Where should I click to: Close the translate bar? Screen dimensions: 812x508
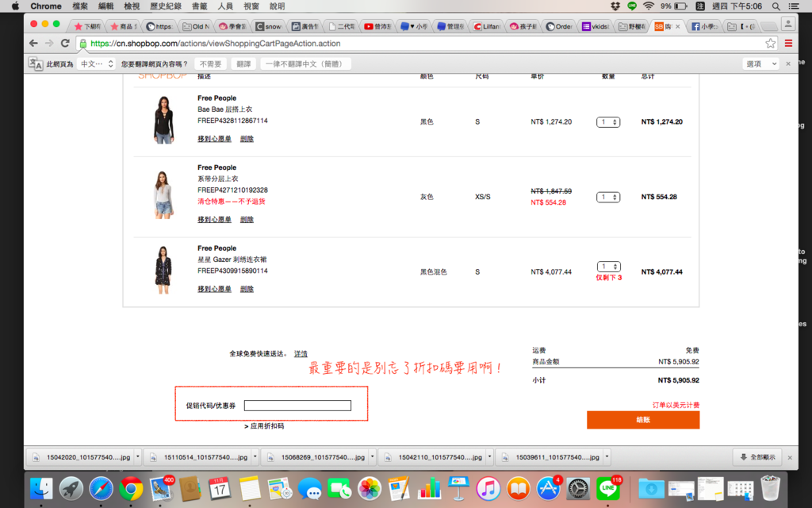pos(788,63)
